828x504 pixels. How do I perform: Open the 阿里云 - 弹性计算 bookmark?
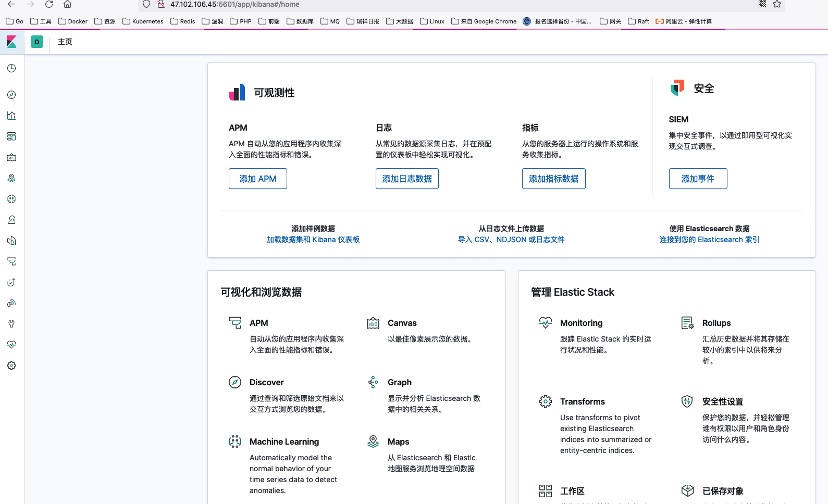coord(684,21)
